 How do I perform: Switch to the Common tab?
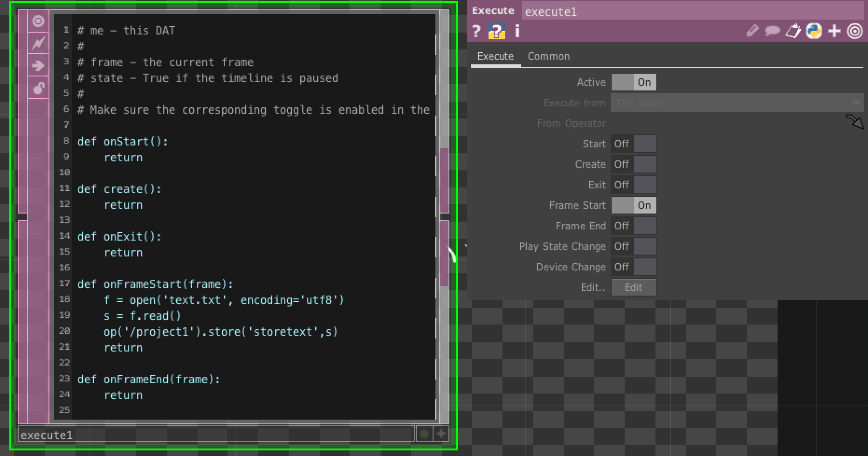[548, 56]
